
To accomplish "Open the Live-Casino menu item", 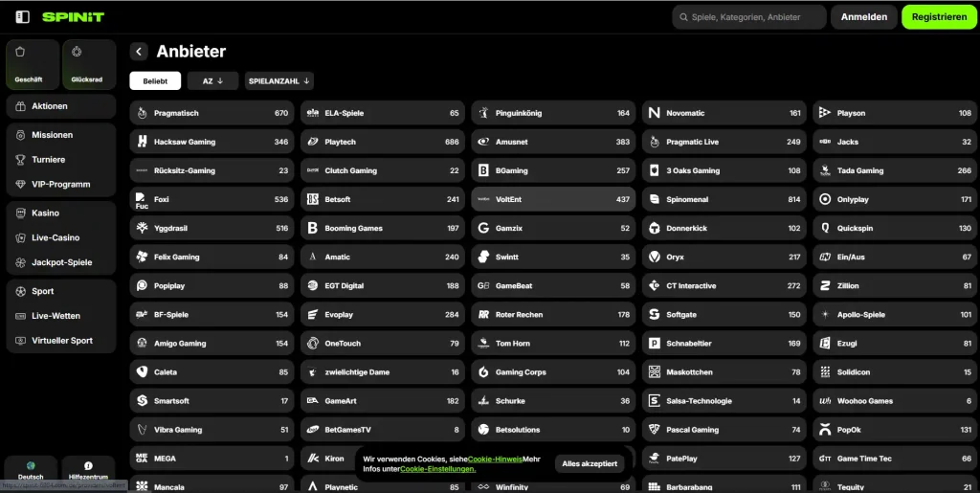I will click(61, 238).
